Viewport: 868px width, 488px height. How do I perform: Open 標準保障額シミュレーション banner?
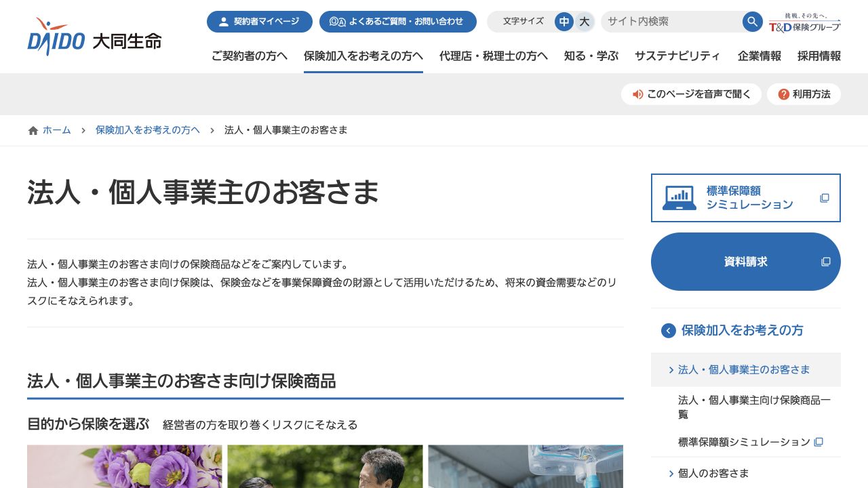(x=746, y=198)
